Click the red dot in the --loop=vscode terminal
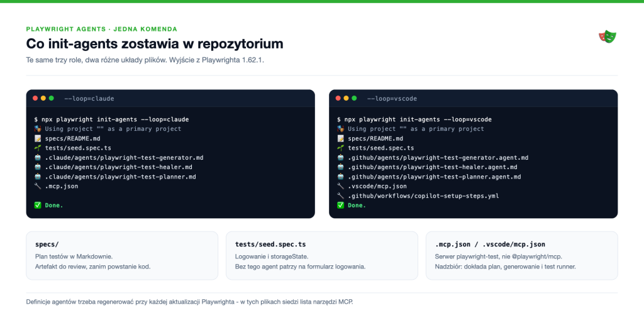The height and width of the screenshot is (315, 644). 338,98
